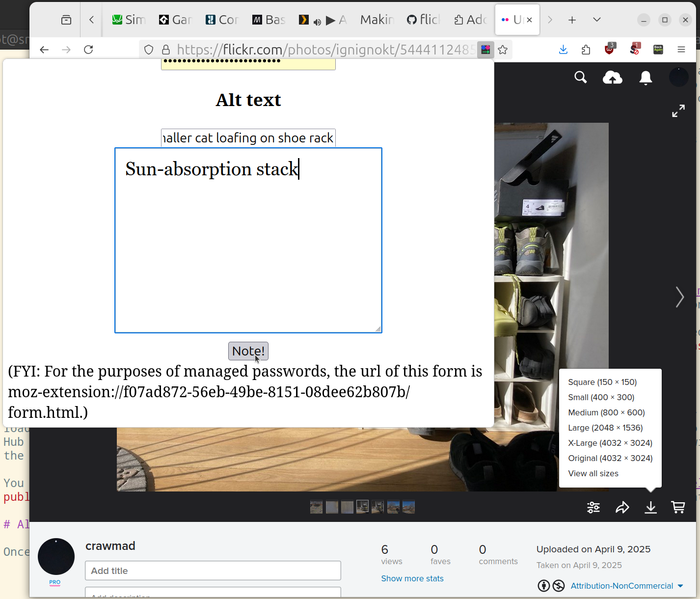Open the Show more stats link
700x599 pixels.
coord(412,578)
